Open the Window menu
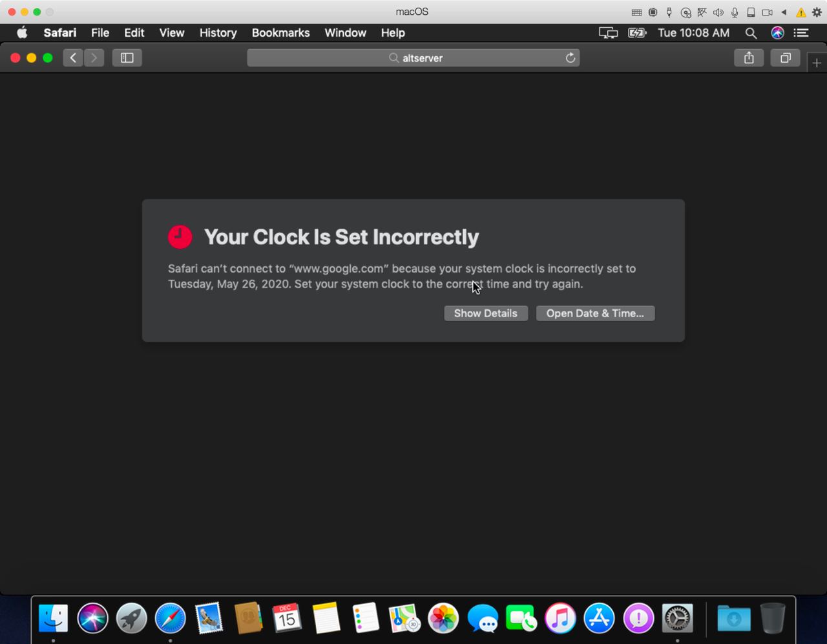The height and width of the screenshot is (644, 827). click(345, 33)
